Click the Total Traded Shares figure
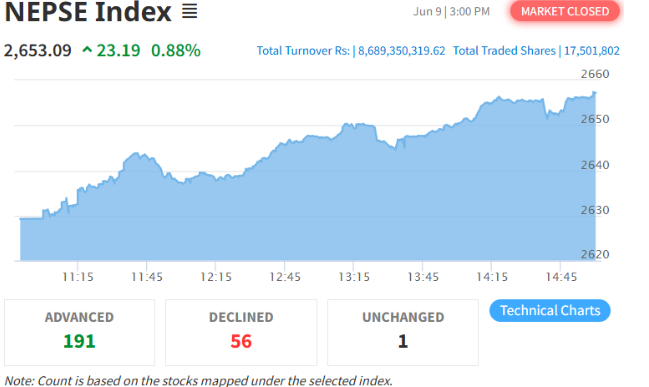The height and width of the screenshot is (387, 649). (x=592, y=51)
